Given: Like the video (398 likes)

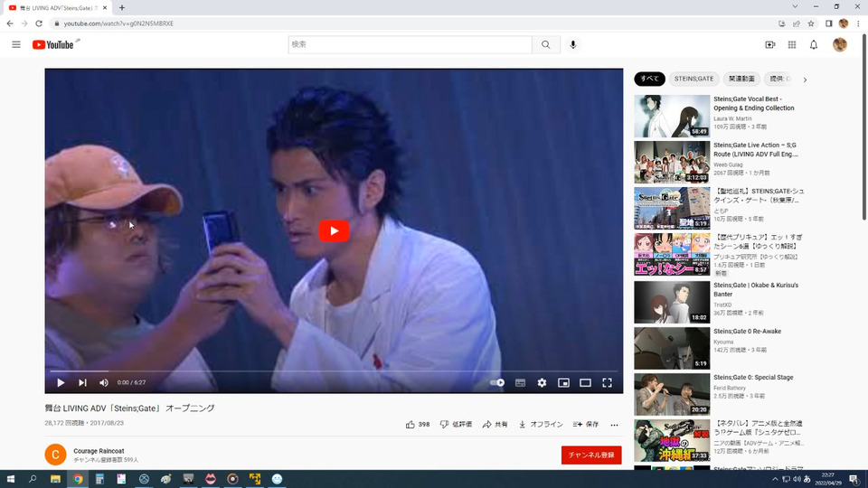Looking at the screenshot, I should 418,425.
